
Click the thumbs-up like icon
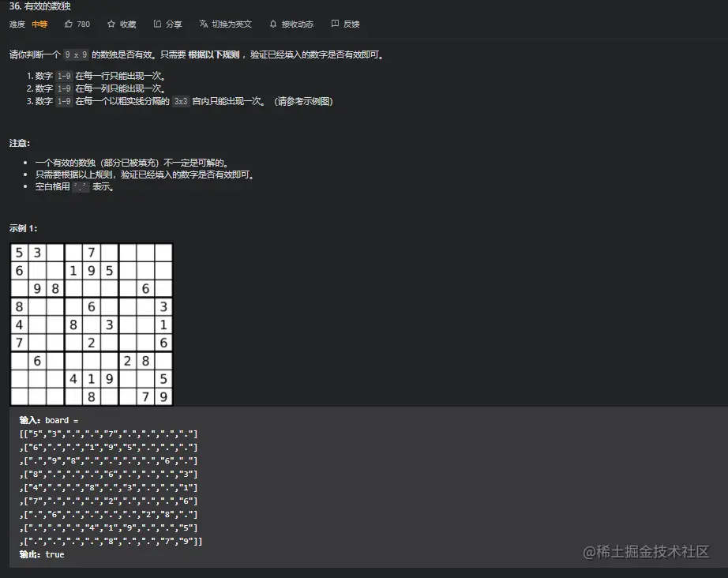pos(67,24)
